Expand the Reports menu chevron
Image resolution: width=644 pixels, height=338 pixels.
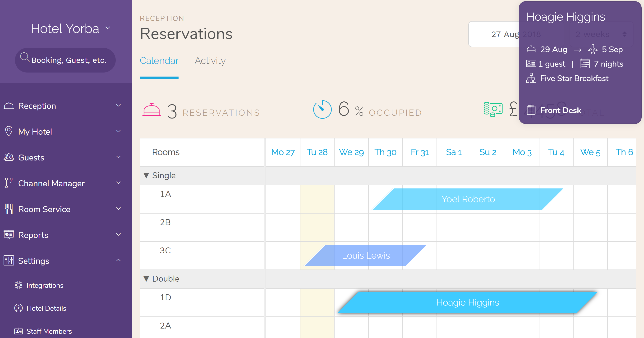click(119, 234)
